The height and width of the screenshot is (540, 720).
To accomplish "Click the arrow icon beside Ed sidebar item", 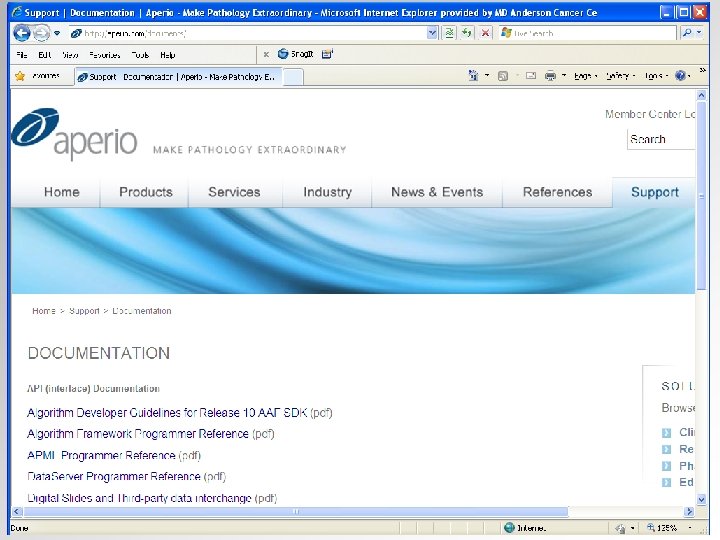I will click(666, 482).
